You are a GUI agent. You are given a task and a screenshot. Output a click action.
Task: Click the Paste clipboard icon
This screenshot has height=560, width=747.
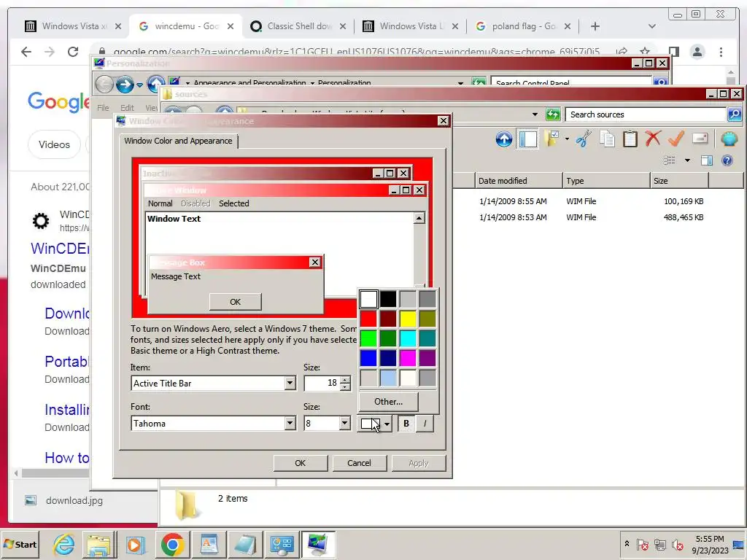click(630, 139)
